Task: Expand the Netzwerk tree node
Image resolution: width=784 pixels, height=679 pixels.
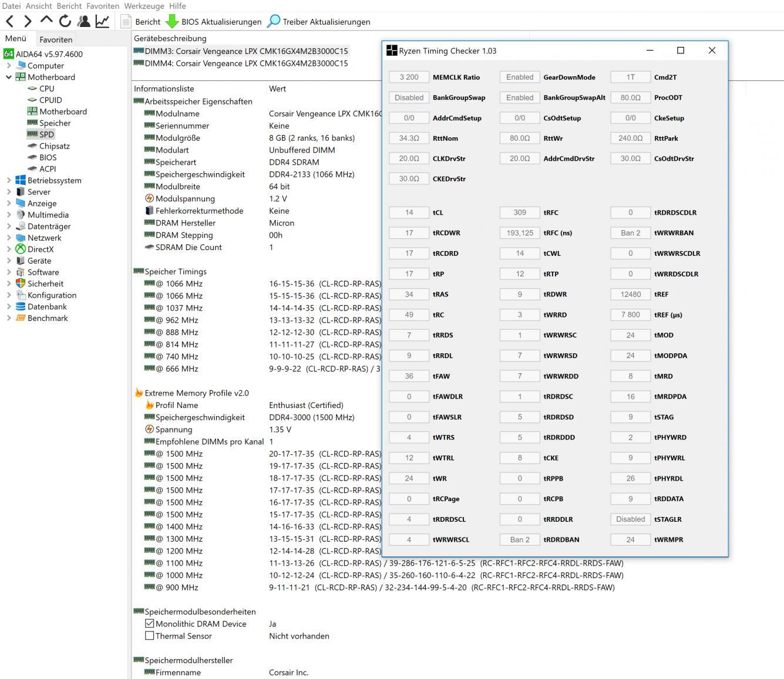Action: (8, 238)
